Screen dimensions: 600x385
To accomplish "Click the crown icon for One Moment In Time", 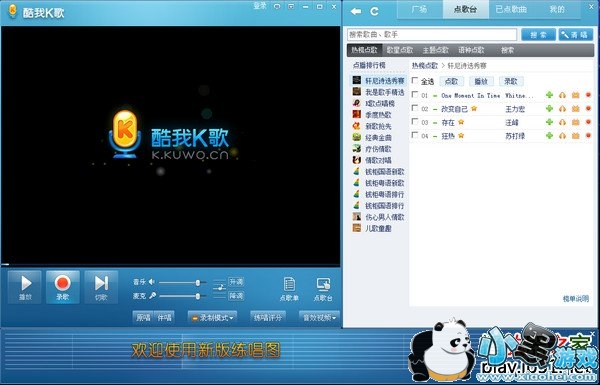I will click(x=576, y=95).
